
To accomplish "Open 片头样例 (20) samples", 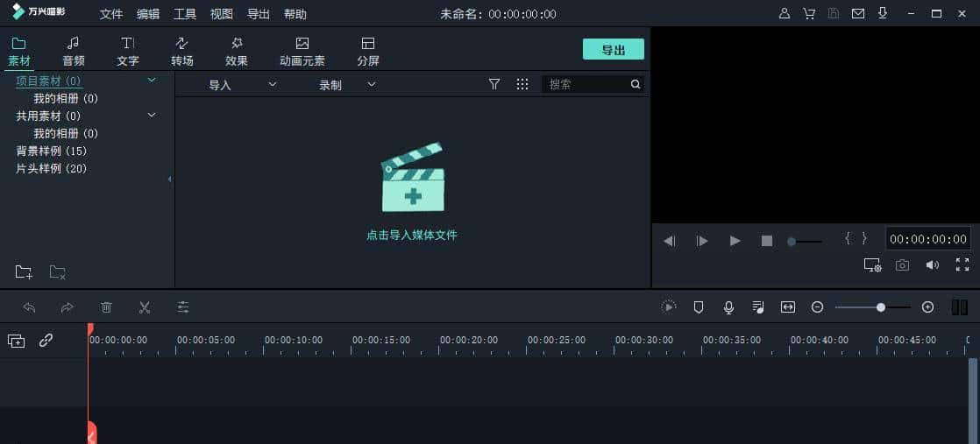I will [51, 169].
